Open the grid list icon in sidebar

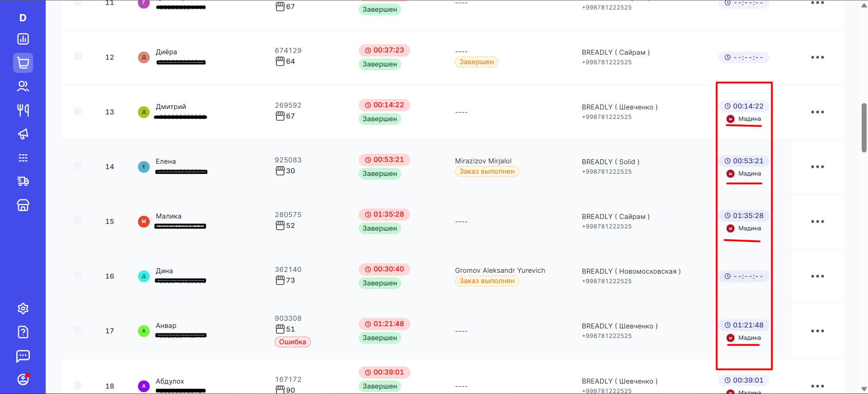[x=23, y=158]
